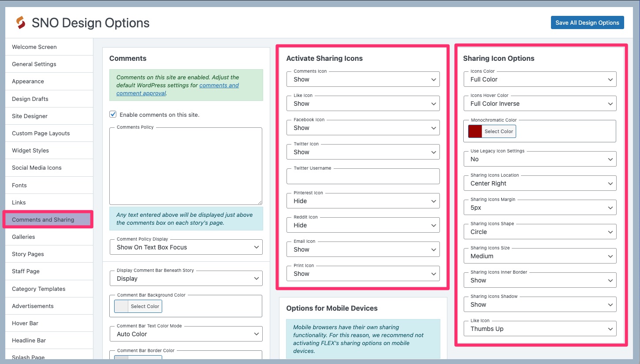The image size is (640, 364).
Task: Open Sharing Icons Size dropdown
Action: click(540, 256)
